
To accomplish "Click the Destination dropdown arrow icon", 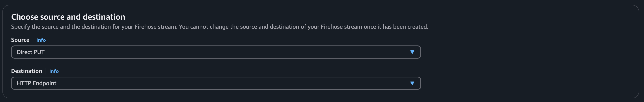I will coord(412,83).
